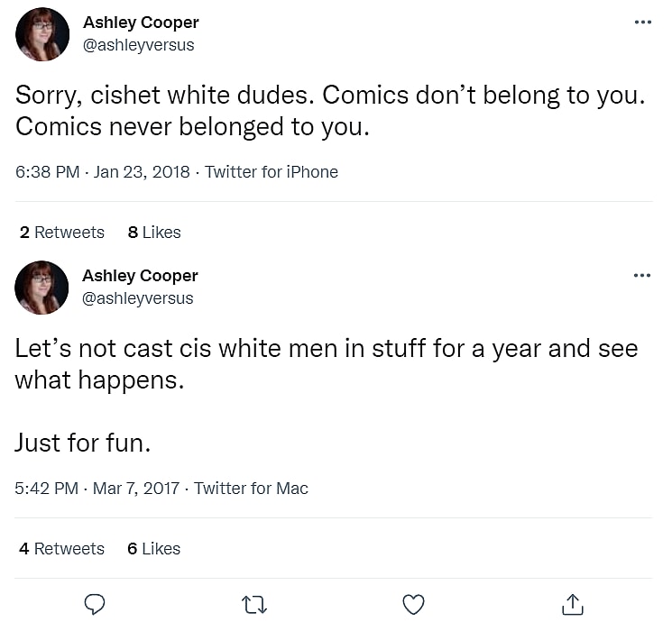View the 4 Retweets list
The image size is (672, 631).
pyautogui.click(x=62, y=549)
